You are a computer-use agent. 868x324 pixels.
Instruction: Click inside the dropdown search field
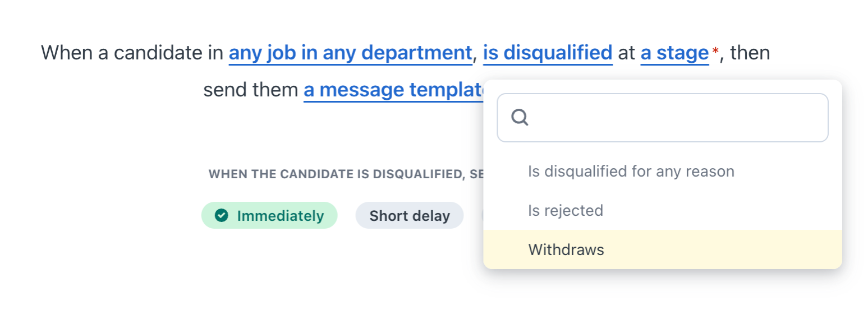(x=662, y=117)
